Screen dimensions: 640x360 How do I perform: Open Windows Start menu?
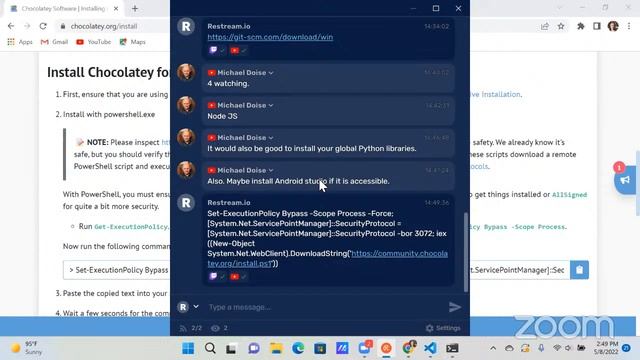pyautogui.click(x=188, y=348)
